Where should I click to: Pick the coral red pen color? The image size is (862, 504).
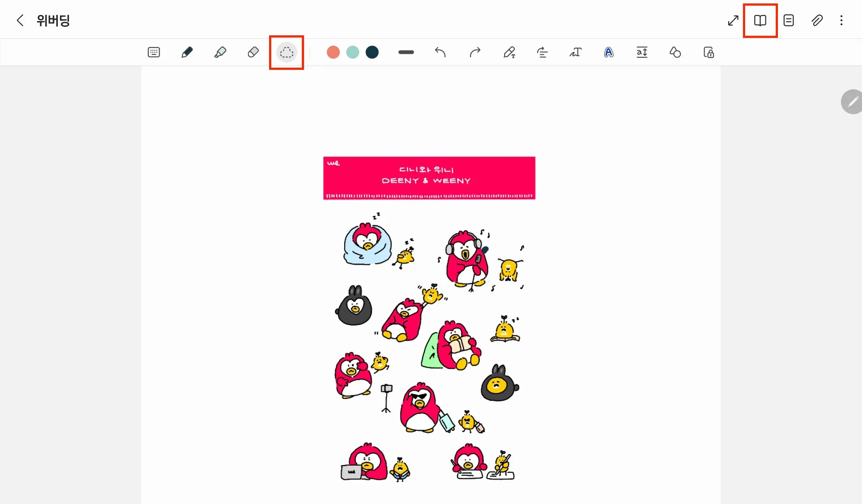333,52
